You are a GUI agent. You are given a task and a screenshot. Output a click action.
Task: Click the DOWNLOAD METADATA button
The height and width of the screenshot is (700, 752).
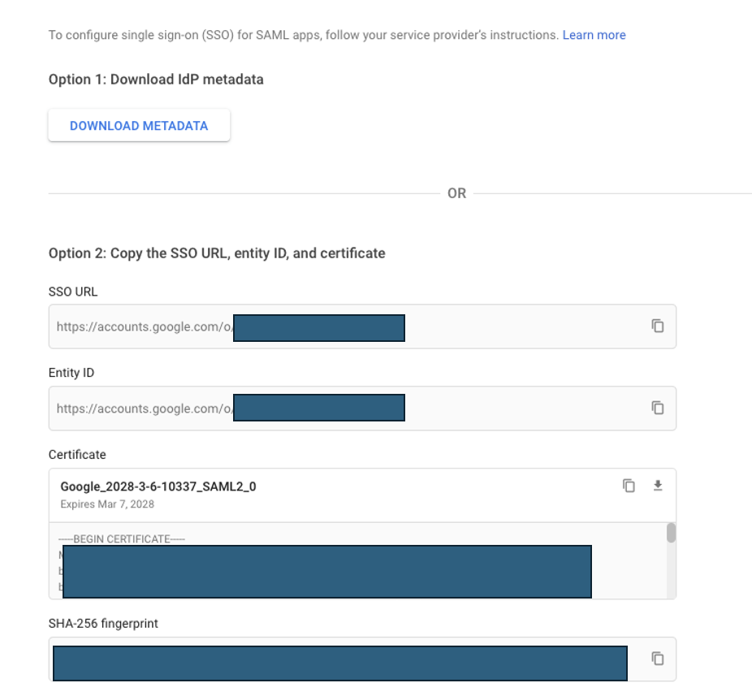[x=139, y=126]
